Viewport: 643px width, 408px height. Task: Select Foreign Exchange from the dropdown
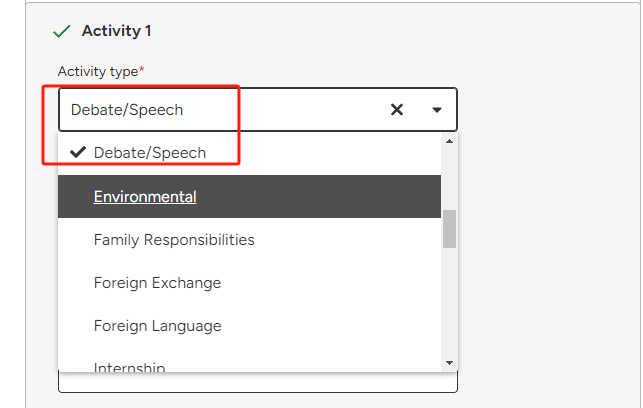(157, 283)
